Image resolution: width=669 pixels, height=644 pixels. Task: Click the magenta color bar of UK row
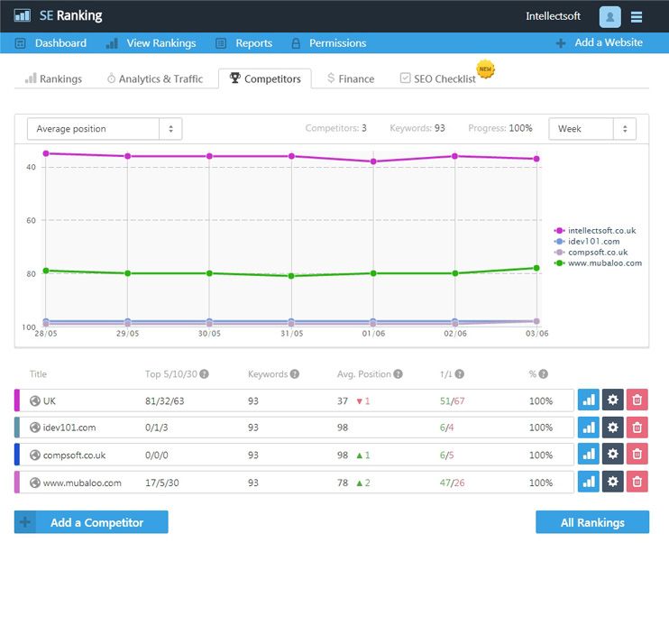[17, 400]
